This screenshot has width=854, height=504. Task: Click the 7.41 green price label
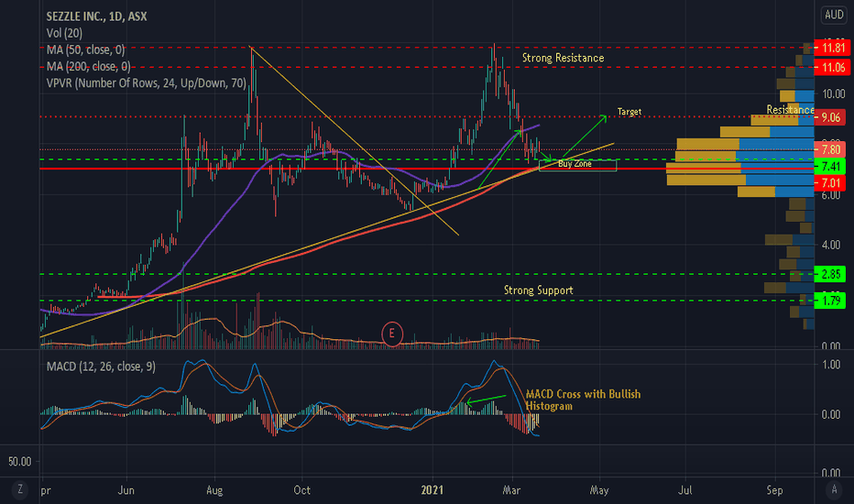click(830, 166)
